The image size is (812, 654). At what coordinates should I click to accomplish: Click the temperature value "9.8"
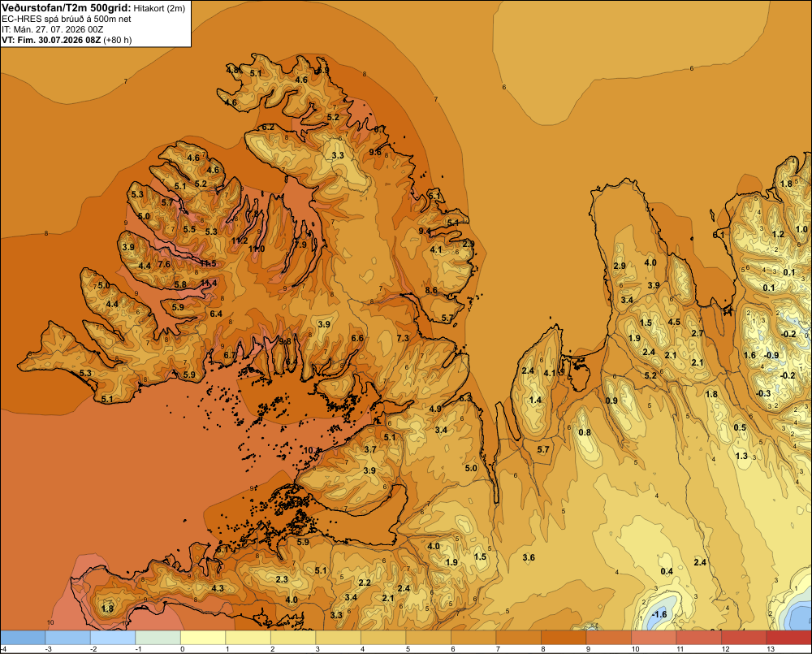[285, 341]
